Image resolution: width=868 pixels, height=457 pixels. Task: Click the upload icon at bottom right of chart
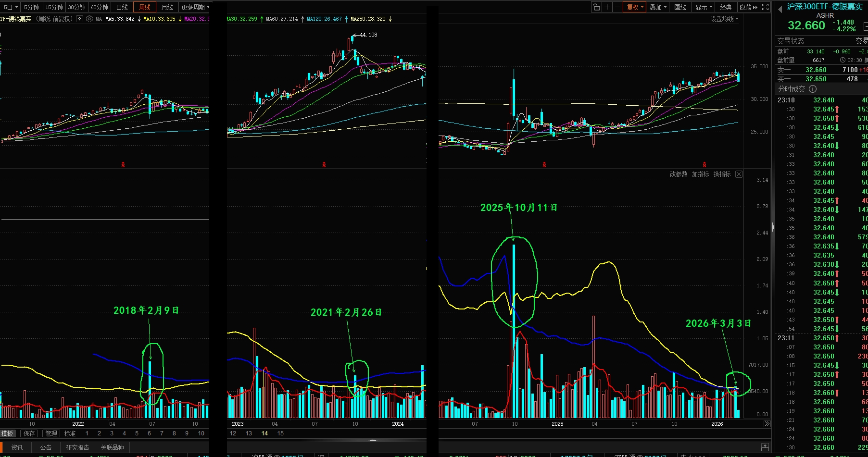765,447
